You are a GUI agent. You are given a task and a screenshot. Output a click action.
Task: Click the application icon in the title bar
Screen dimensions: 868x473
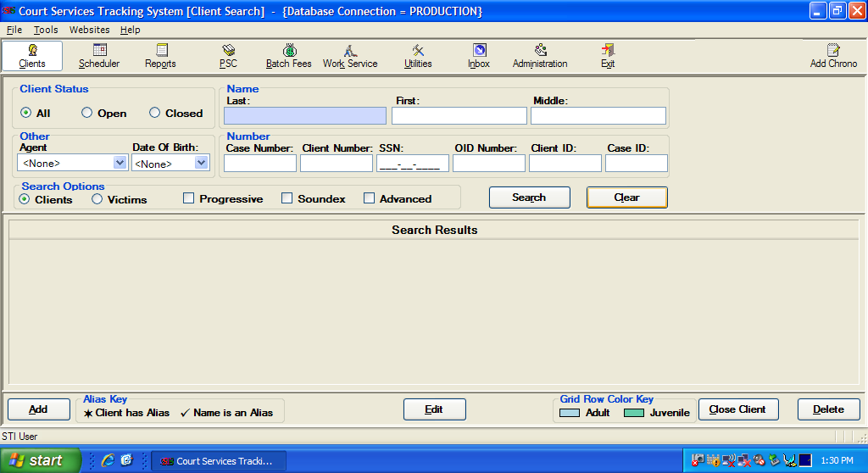coord(8,10)
